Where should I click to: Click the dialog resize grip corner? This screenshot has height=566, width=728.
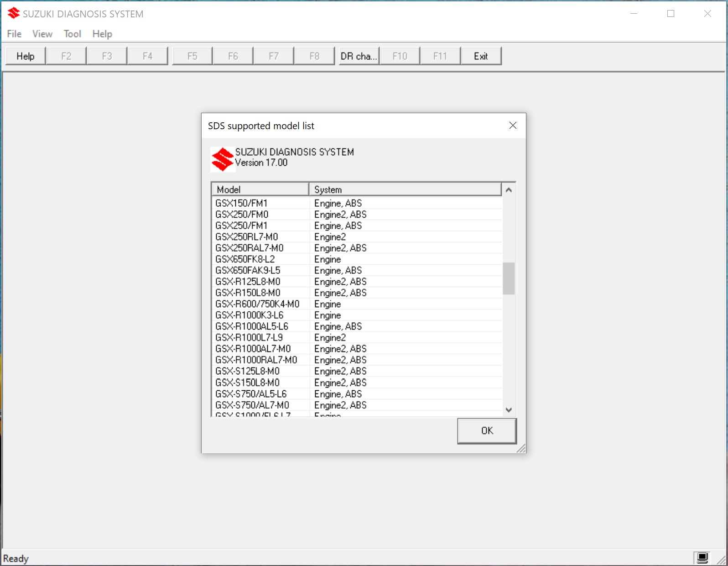pyautogui.click(x=521, y=449)
